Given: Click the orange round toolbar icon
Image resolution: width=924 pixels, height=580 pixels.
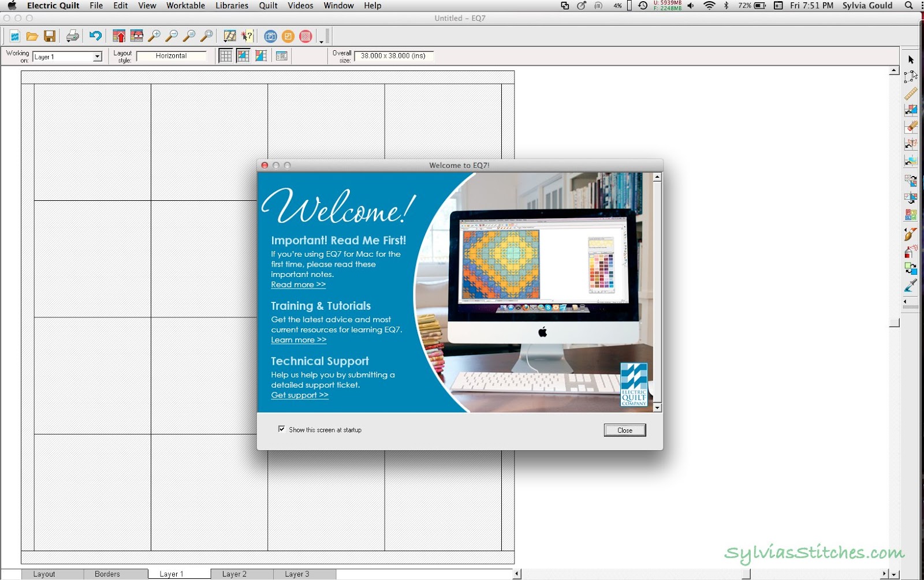Looking at the screenshot, I should tap(288, 36).
